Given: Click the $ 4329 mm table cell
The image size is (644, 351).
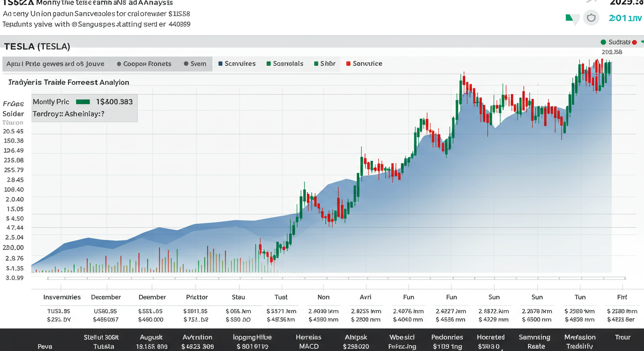Looking at the screenshot, I should 494,319.
